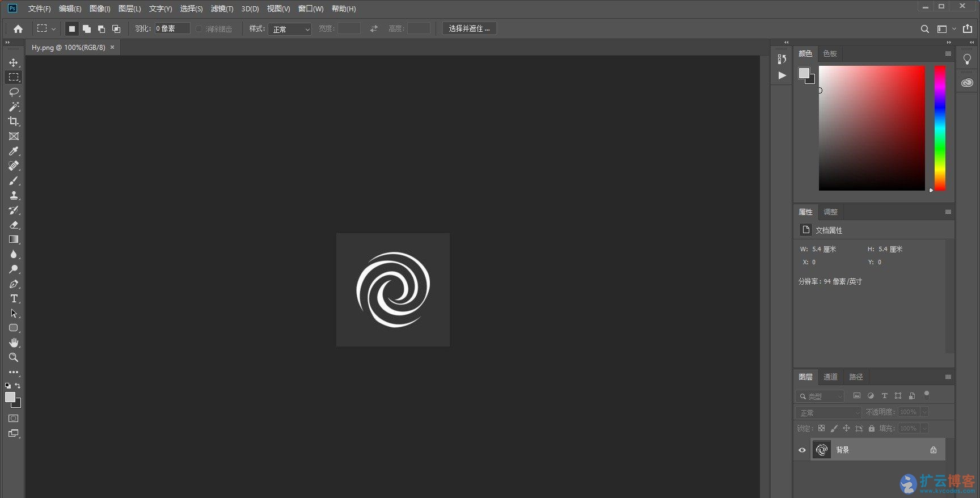This screenshot has width=980, height=498.
Task: Select the Path Selection tool
Action: (14, 313)
